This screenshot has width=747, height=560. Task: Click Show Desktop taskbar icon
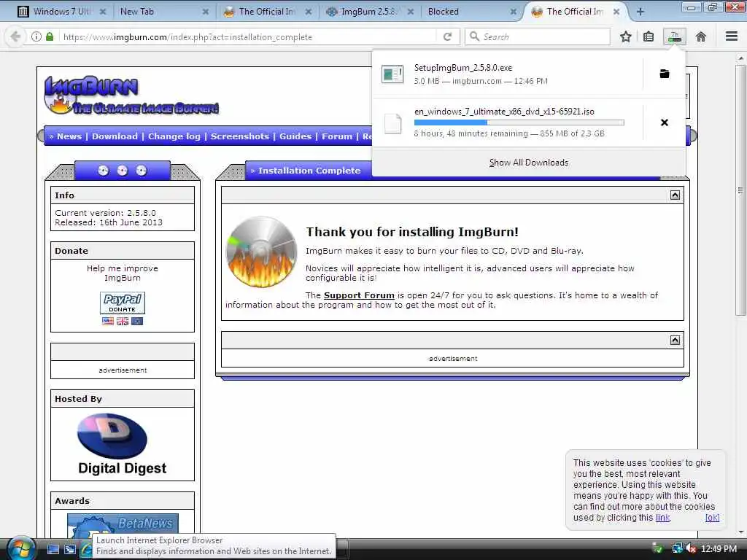click(53, 549)
